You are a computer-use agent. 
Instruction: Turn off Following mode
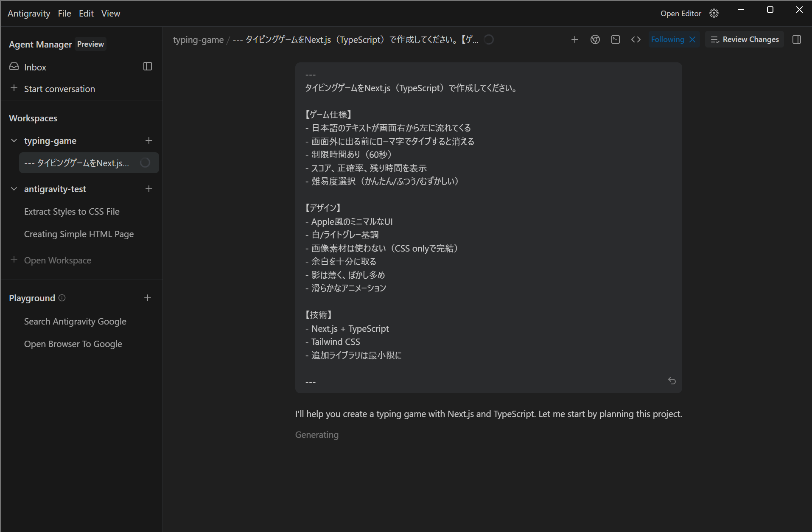click(692, 39)
